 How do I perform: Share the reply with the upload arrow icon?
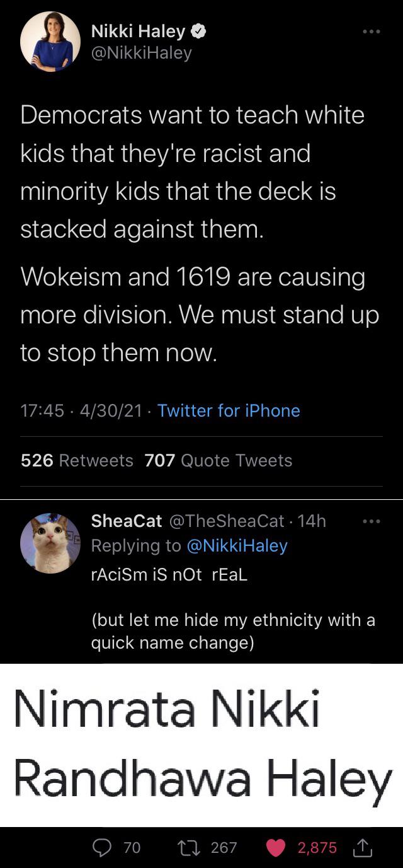(x=364, y=847)
